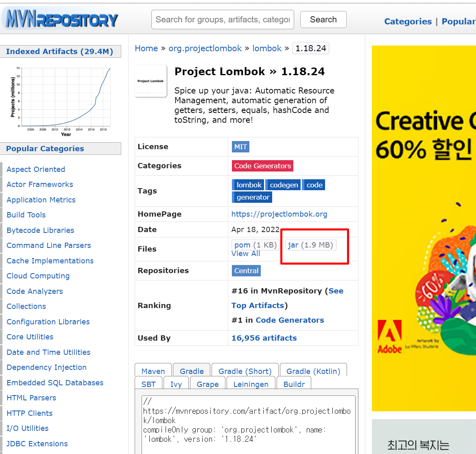This screenshot has height=454, width=476.
Task: Open the Cloud Computing category
Action: click(x=38, y=276)
